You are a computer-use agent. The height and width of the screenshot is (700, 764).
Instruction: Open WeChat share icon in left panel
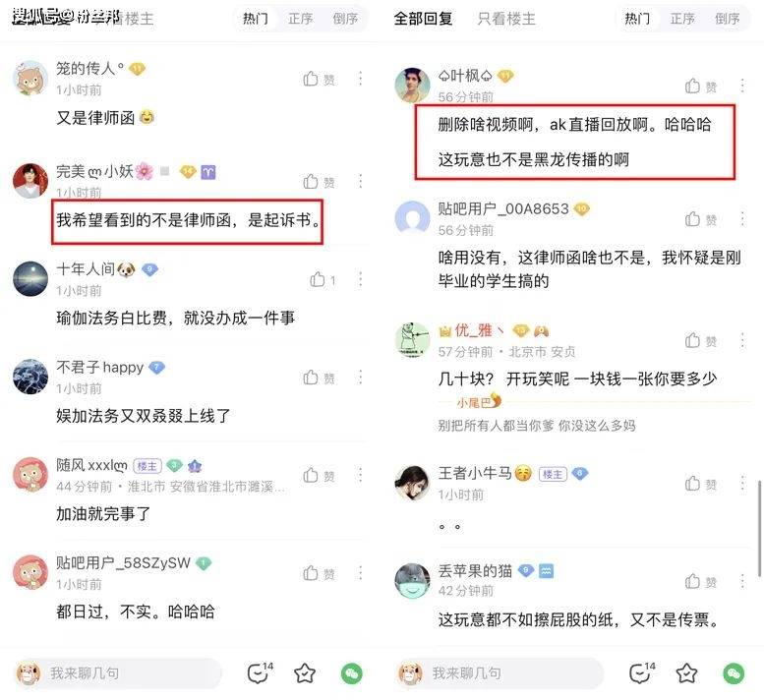[x=351, y=673]
